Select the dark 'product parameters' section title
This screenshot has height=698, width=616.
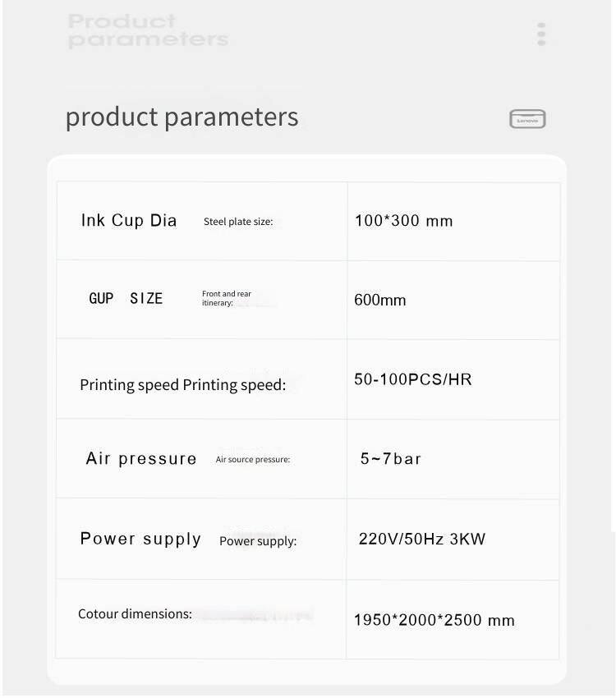pos(182,117)
